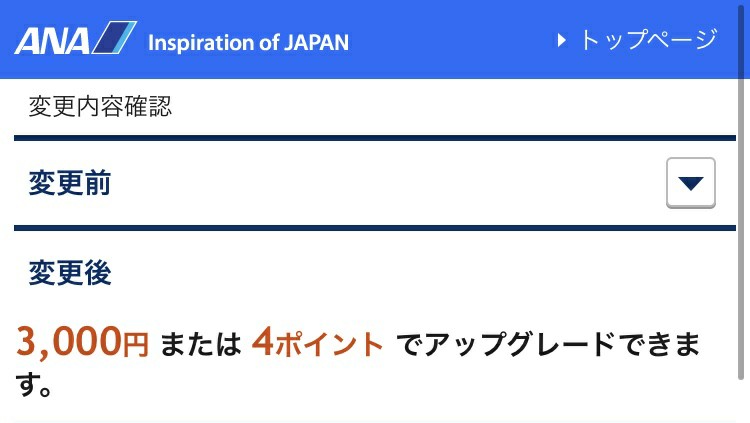The image size is (750, 423).
Task: Click the navy divider below 変更内容確認
Action: (x=375, y=138)
